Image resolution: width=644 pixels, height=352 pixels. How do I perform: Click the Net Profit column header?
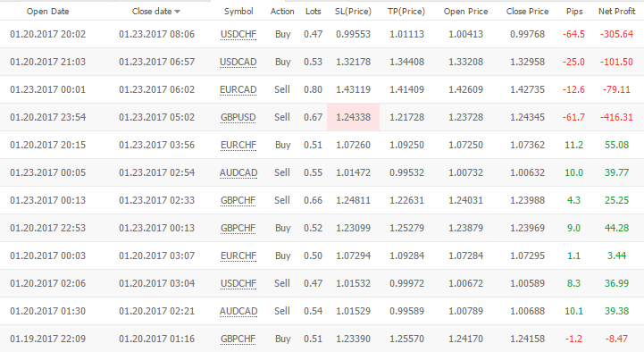(x=617, y=12)
